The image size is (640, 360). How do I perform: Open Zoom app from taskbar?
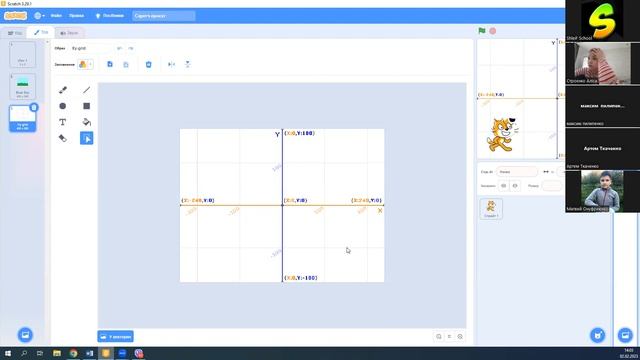tap(122, 353)
